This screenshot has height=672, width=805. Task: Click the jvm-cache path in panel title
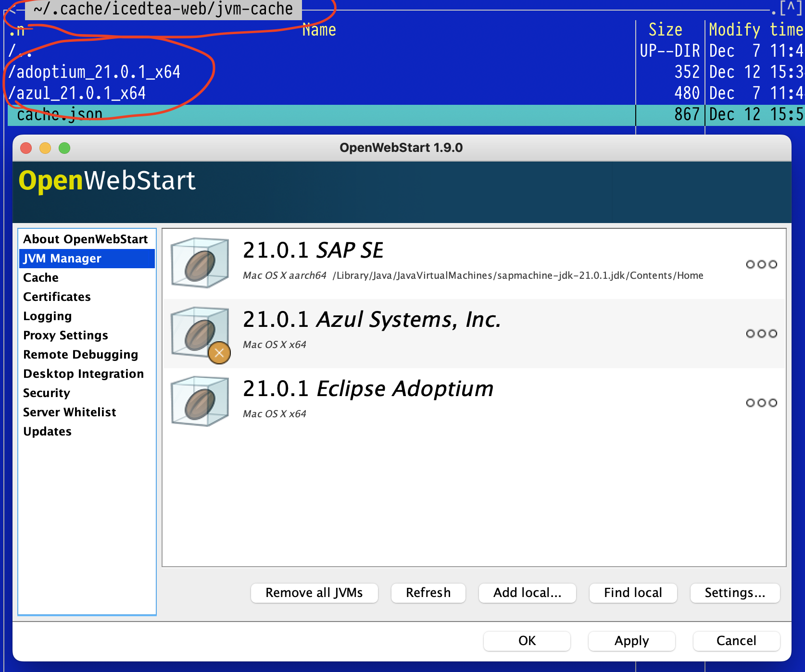(x=164, y=9)
